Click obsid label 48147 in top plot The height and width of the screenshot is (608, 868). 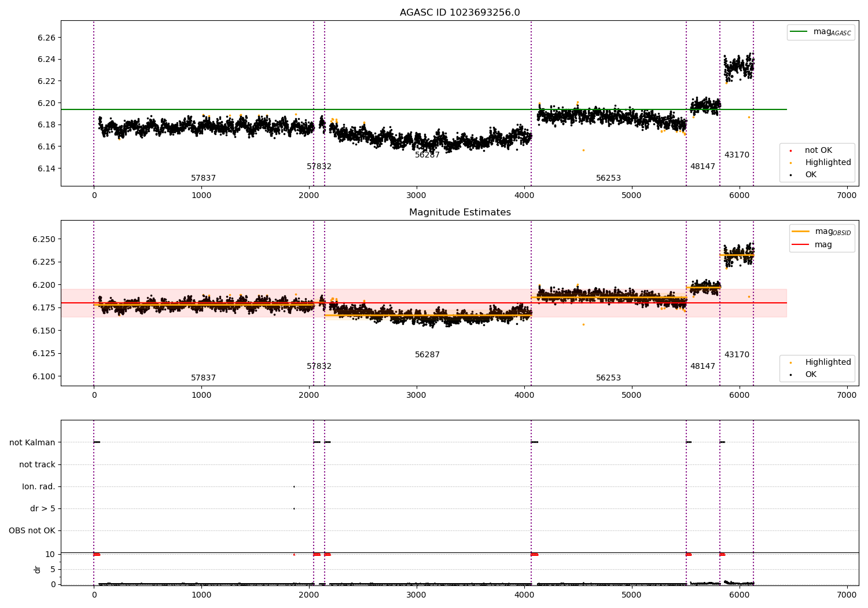[703, 167]
